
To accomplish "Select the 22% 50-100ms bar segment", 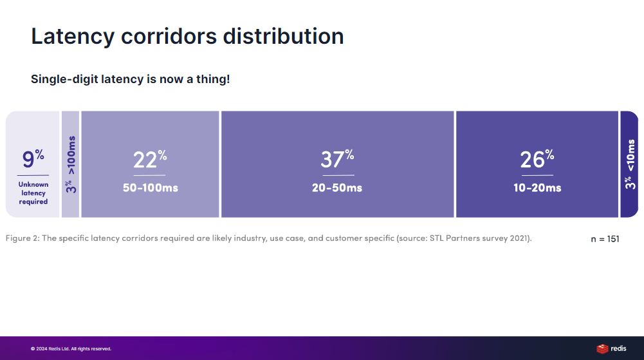I will [x=151, y=164].
